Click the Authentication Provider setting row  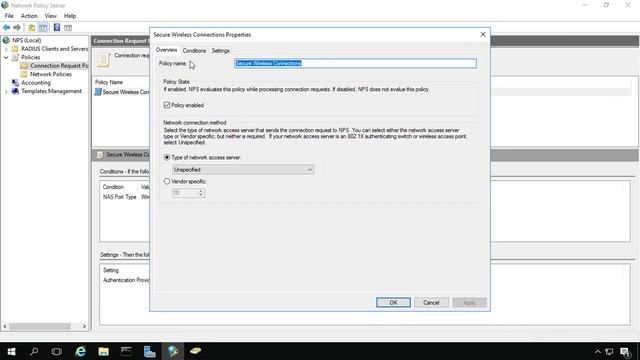[x=126, y=280]
